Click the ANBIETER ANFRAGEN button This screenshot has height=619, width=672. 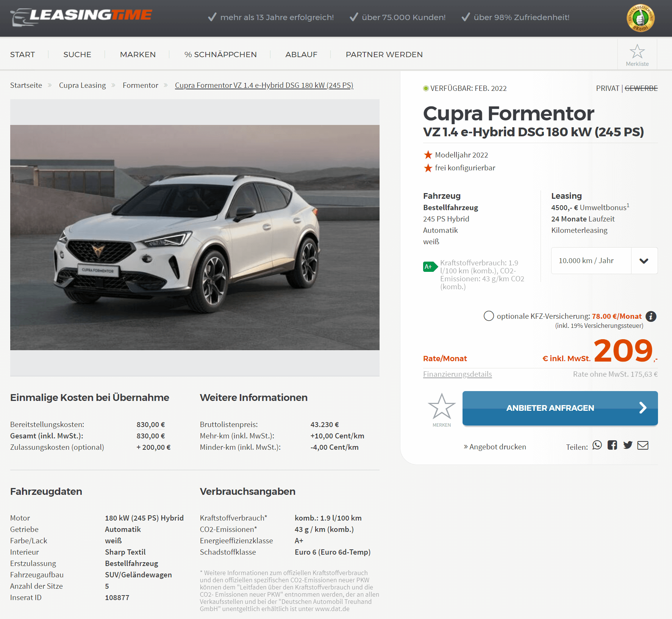click(560, 408)
